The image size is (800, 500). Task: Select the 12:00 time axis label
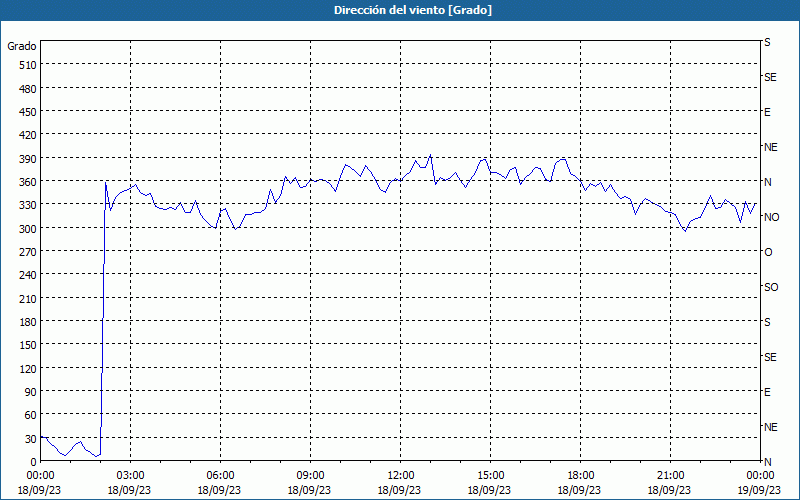click(x=401, y=476)
